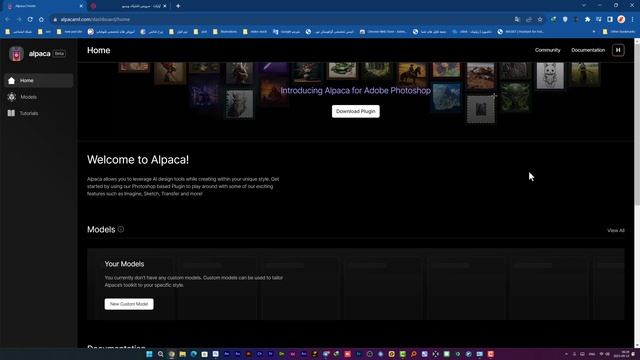Open the Windows Start menu

[149, 354]
